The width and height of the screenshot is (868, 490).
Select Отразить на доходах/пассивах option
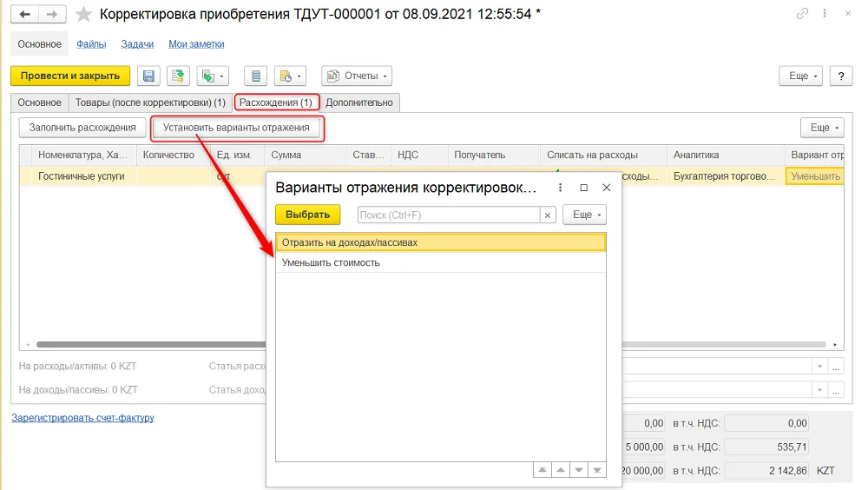(441, 242)
